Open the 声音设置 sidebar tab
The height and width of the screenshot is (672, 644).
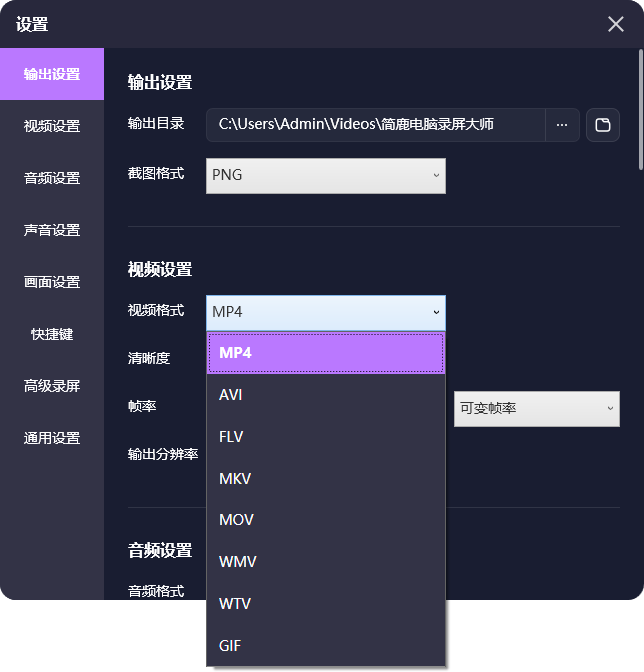point(52,230)
